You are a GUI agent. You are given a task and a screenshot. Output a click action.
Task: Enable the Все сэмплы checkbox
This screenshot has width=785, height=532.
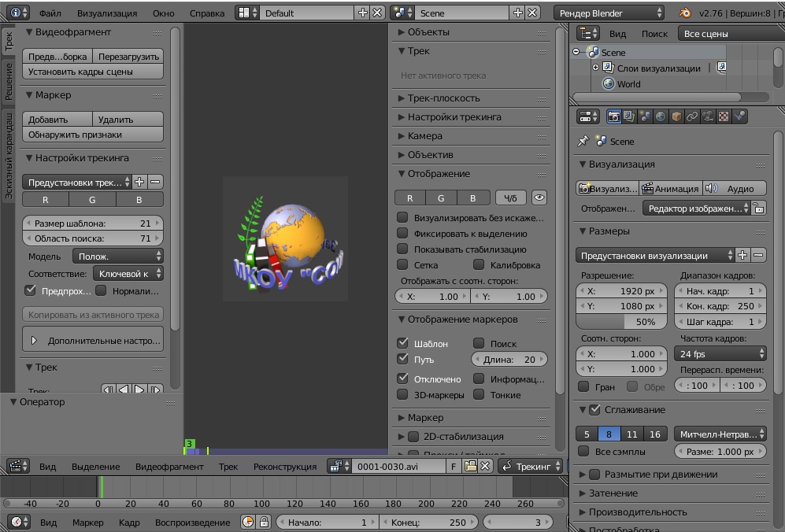click(x=583, y=451)
